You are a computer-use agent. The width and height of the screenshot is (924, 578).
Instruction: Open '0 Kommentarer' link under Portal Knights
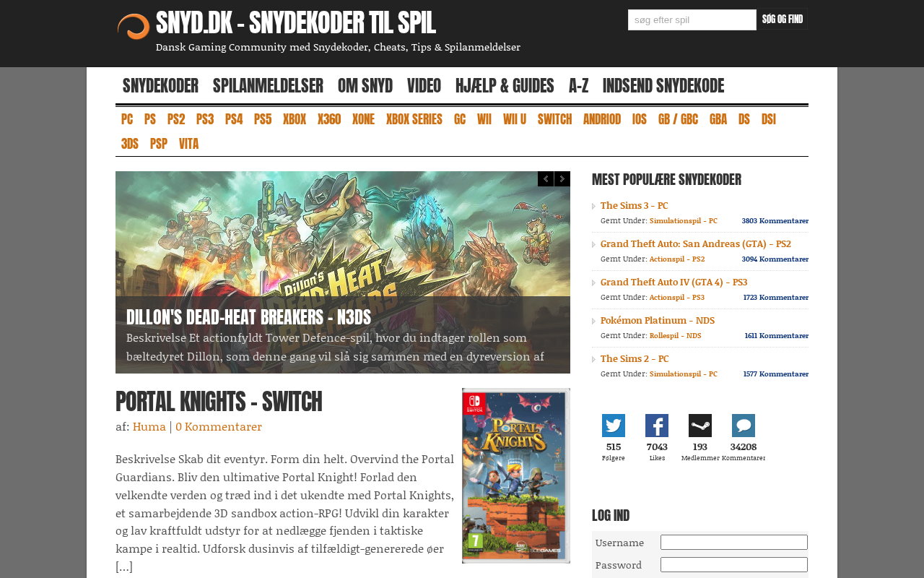219,427
